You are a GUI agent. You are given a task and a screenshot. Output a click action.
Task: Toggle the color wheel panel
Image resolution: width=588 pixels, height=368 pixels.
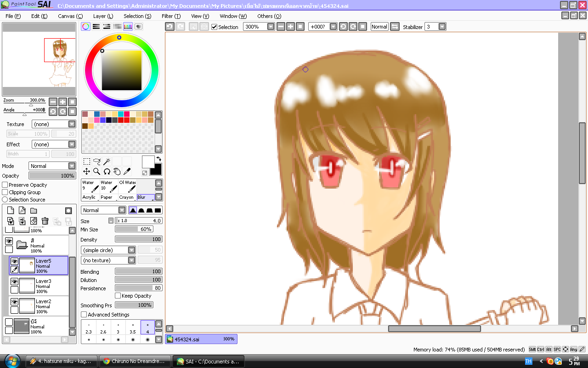86,27
